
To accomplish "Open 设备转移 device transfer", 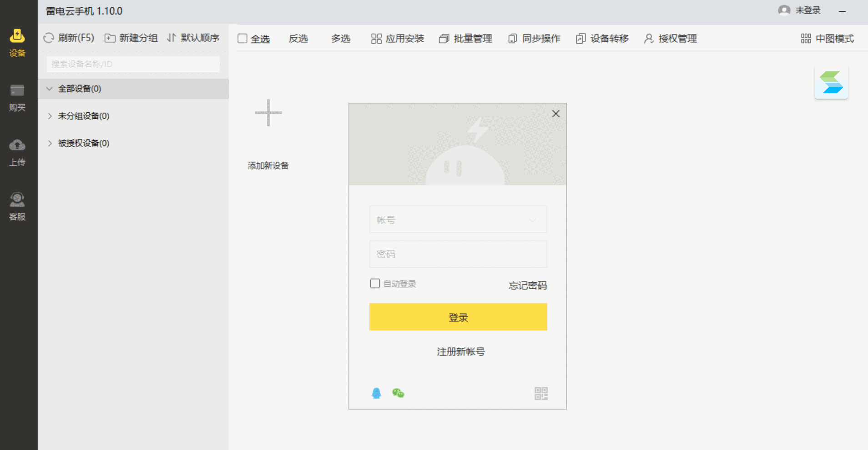I will (x=601, y=38).
